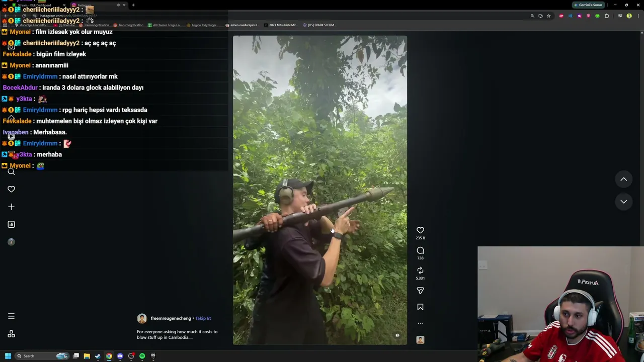
Task: Go to the previous reel
Action: click(623, 179)
